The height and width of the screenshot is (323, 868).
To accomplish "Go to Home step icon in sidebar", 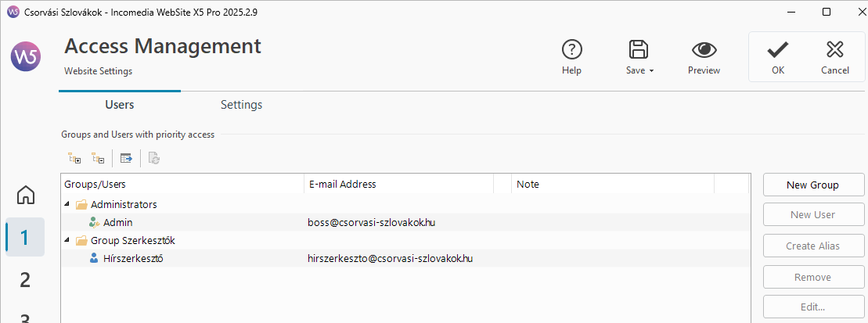I will pos(26,195).
